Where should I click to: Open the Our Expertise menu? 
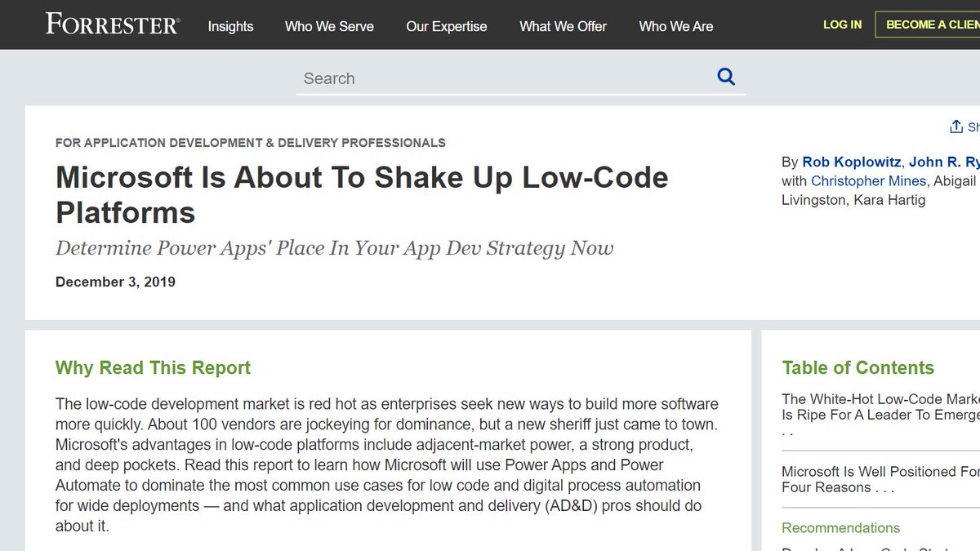pos(447,26)
